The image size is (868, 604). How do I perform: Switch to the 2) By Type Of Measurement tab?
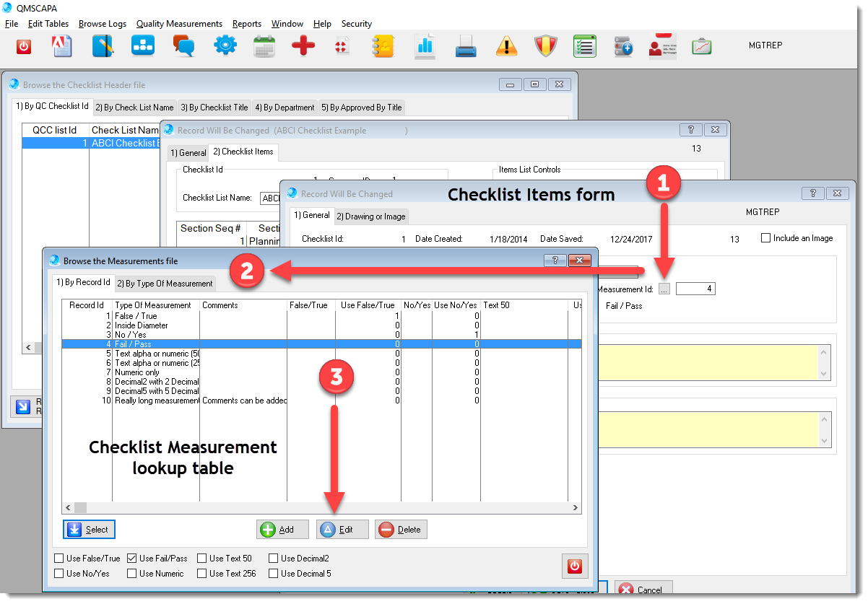(165, 283)
